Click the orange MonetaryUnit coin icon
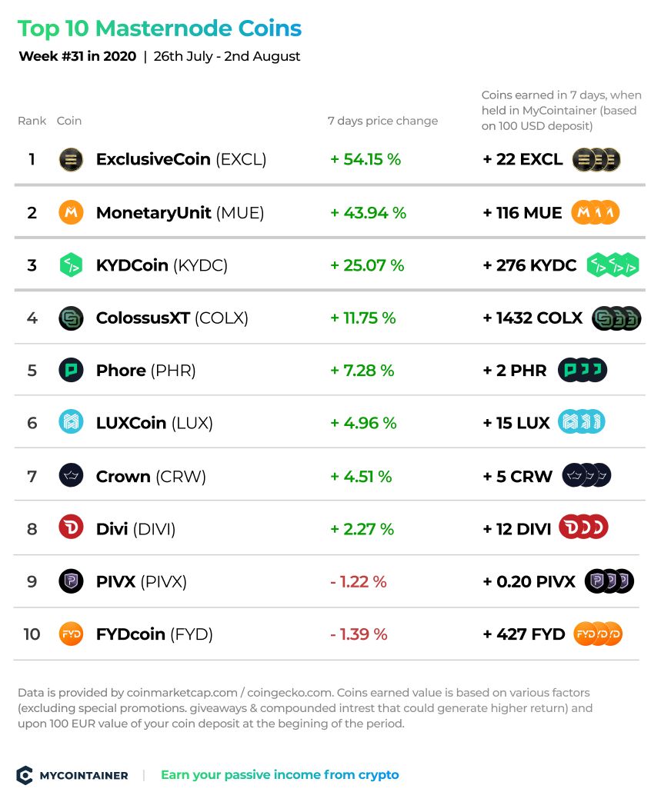 coord(71,212)
